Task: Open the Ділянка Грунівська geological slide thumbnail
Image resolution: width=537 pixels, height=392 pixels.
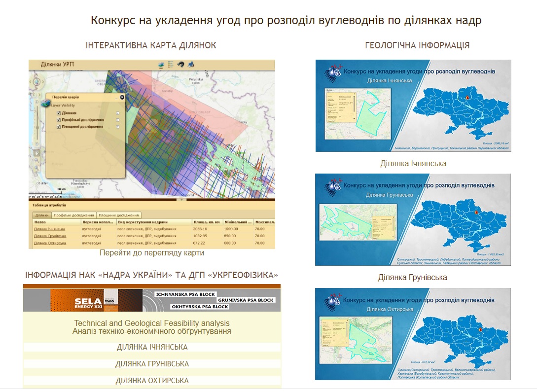Action: [x=413, y=220]
